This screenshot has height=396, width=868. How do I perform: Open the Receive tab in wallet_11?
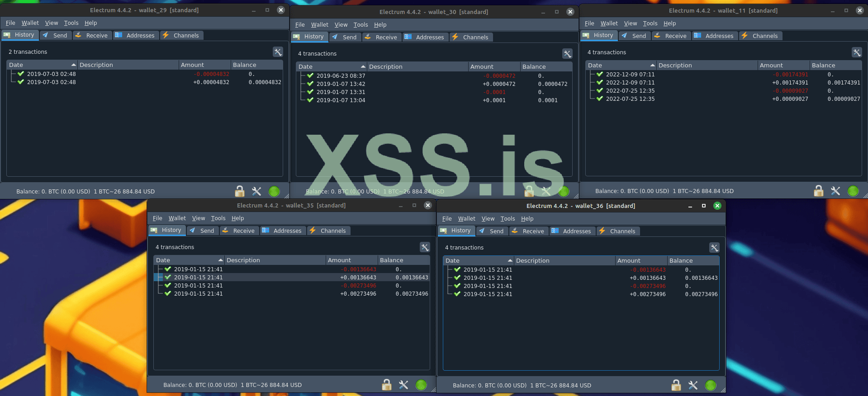pyautogui.click(x=671, y=36)
